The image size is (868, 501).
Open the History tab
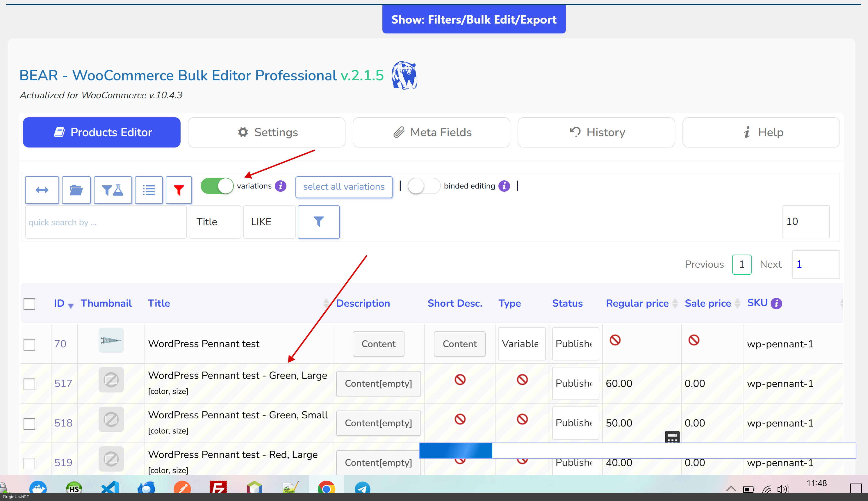pos(596,132)
